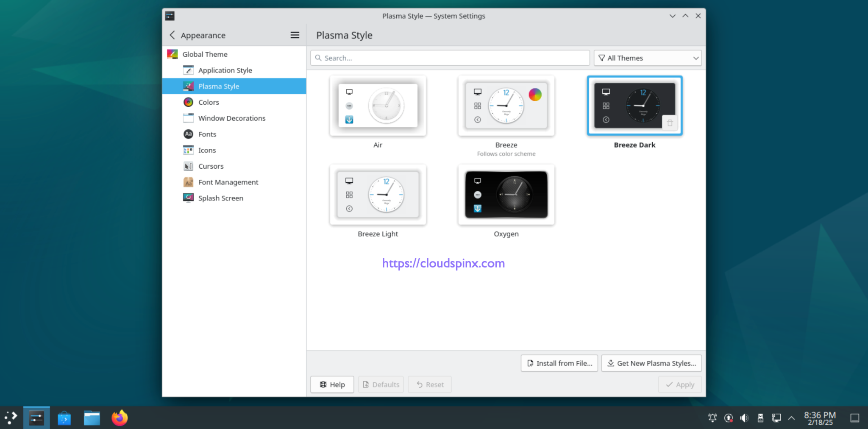This screenshot has width=868, height=429.
Task: Select the Oxygen theme preview
Action: click(x=506, y=195)
